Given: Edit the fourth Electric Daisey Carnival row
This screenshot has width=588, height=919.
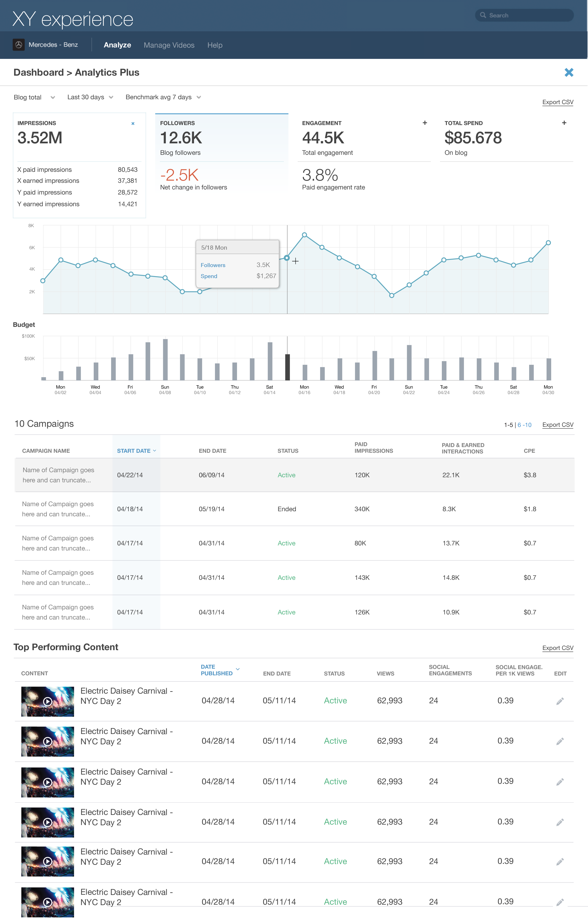Looking at the screenshot, I should click(560, 822).
